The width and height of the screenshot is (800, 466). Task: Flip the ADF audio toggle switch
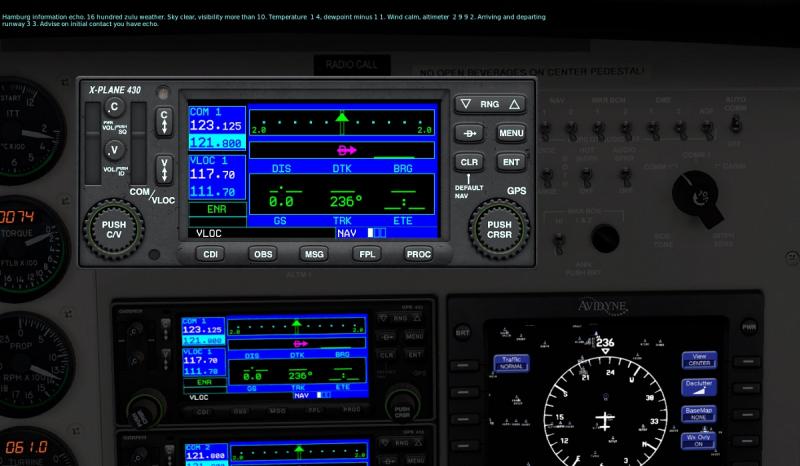tap(707, 130)
